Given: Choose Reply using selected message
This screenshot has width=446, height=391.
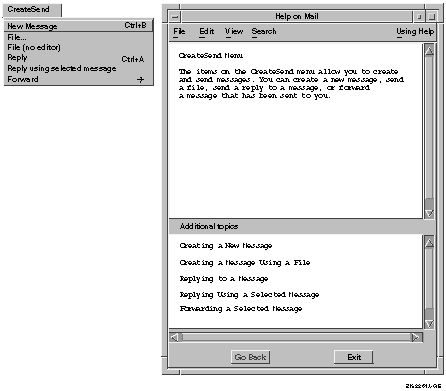Looking at the screenshot, I should point(79,68).
